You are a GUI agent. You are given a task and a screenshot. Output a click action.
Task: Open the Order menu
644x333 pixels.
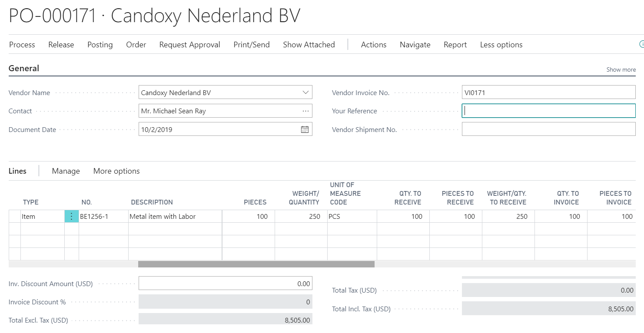(136, 45)
